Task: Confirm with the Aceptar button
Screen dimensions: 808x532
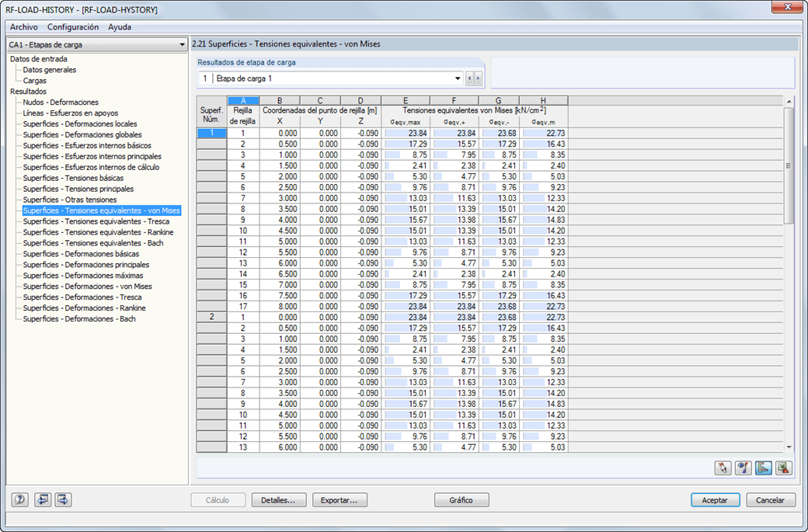Action: (x=714, y=499)
